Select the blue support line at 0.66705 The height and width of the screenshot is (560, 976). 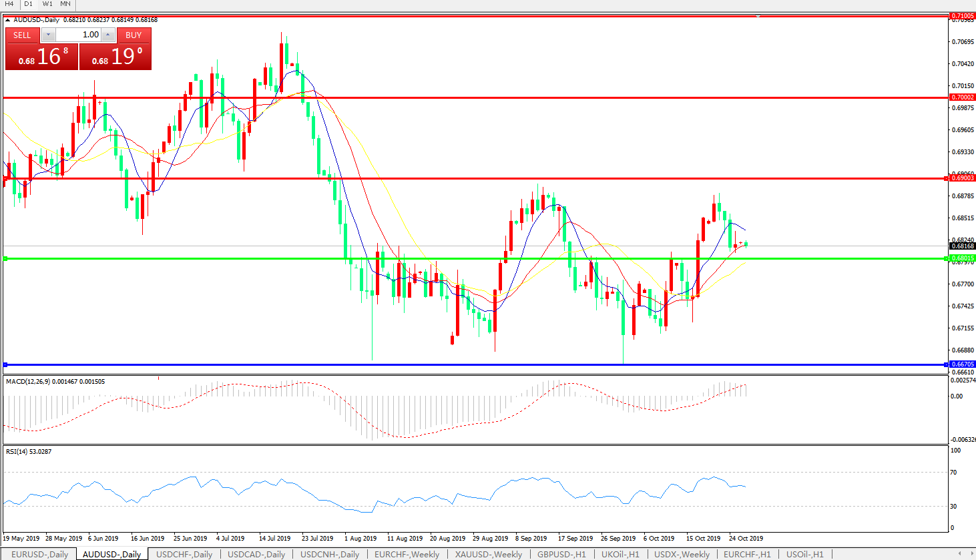point(467,364)
